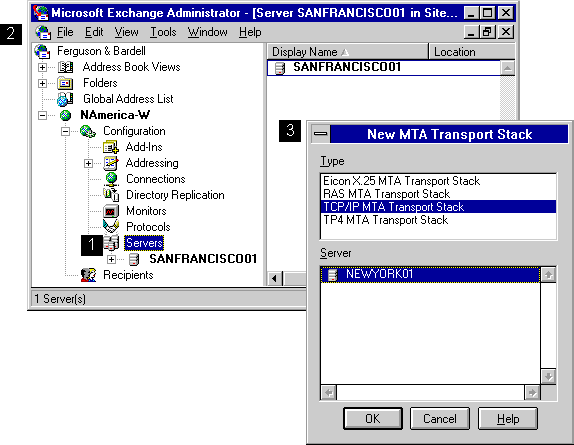Select the Global Address List label
The height and width of the screenshot is (445, 574).
coord(128,99)
